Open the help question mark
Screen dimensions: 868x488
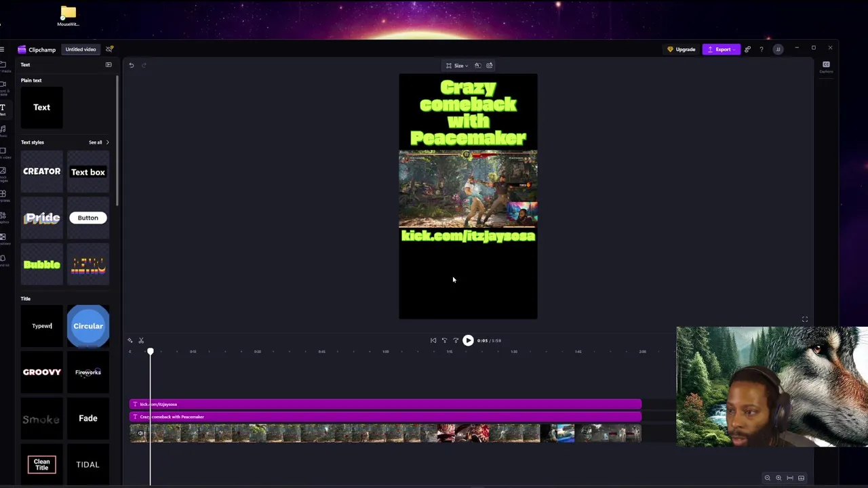point(762,49)
